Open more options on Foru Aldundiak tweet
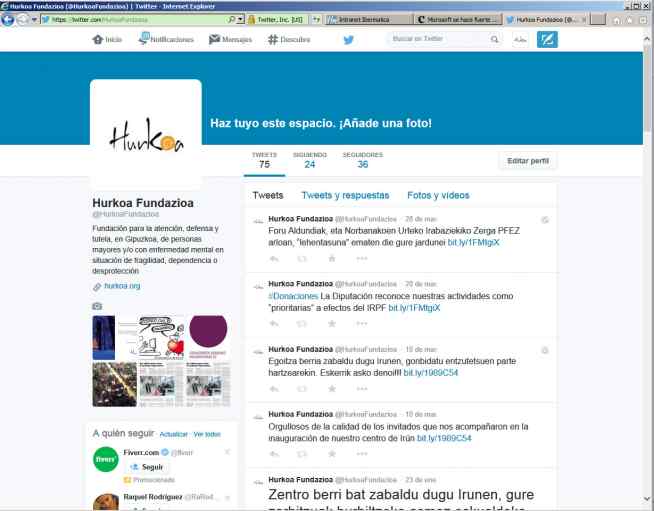The height and width of the screenshot is (511, 654). (362, 259)
